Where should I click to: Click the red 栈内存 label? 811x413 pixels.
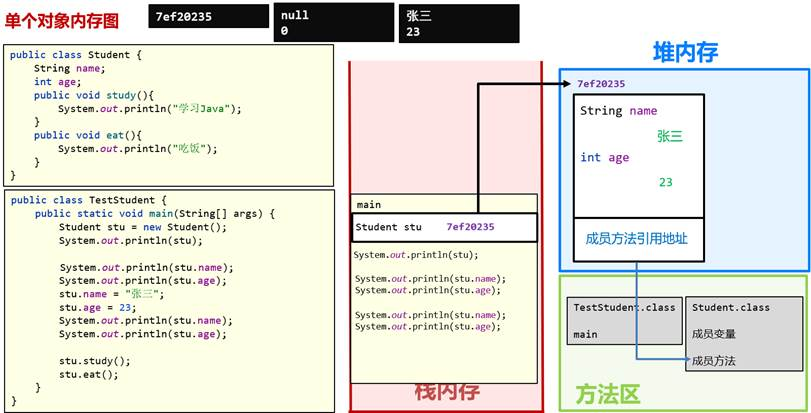click(447, 391)
